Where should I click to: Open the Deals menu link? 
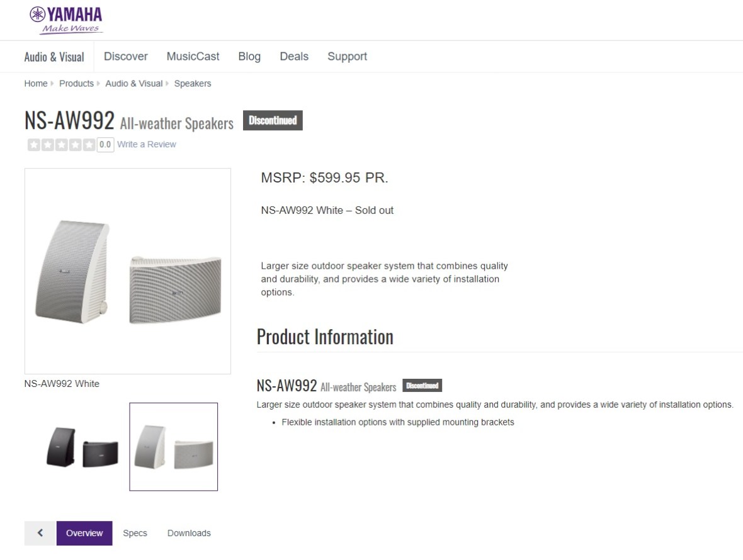pyautogui.click(x=294, y=57)
